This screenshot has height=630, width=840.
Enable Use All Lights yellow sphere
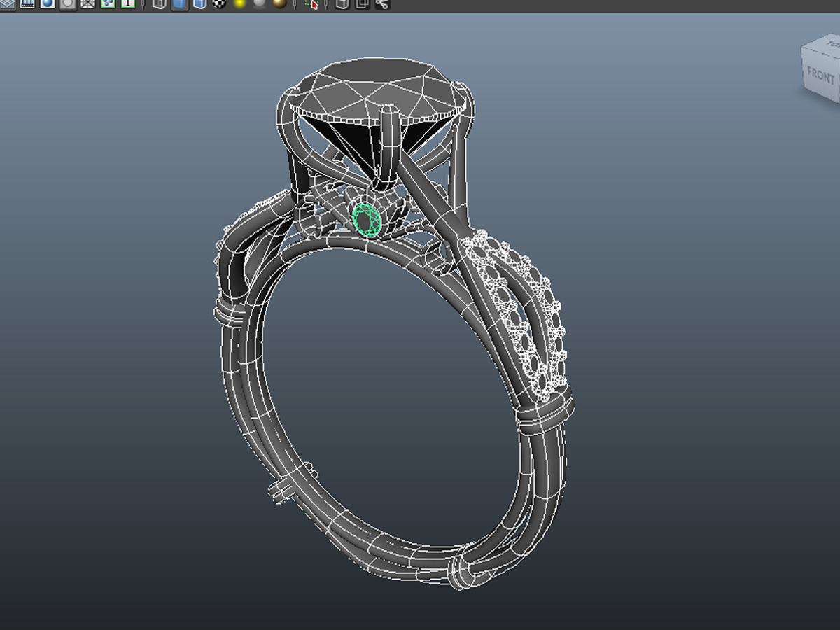click(x=240, y=3)
